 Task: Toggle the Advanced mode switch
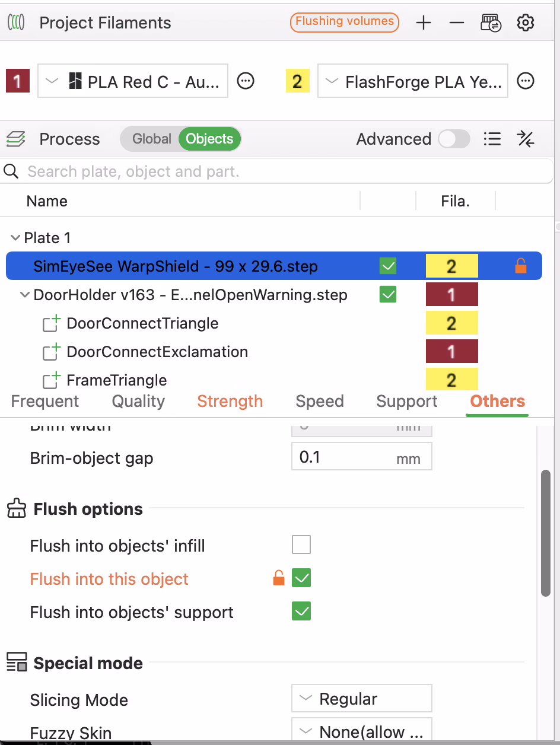tap(454, 139)
